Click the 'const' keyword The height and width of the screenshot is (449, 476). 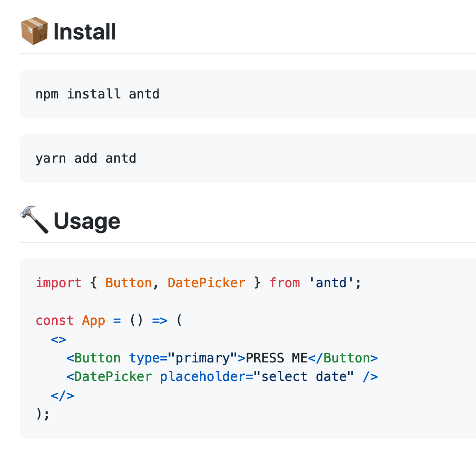(x=55, y=321)
